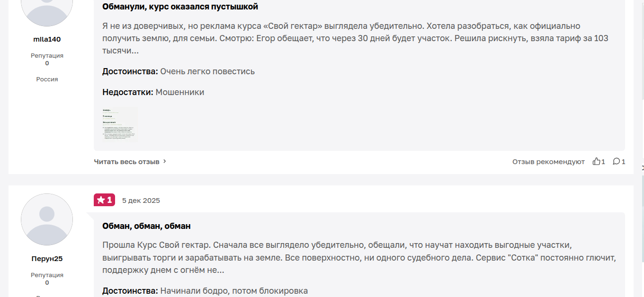The image size is (644, 297).
Task: Open the mila140 user profile name
Action: point(47,39)
